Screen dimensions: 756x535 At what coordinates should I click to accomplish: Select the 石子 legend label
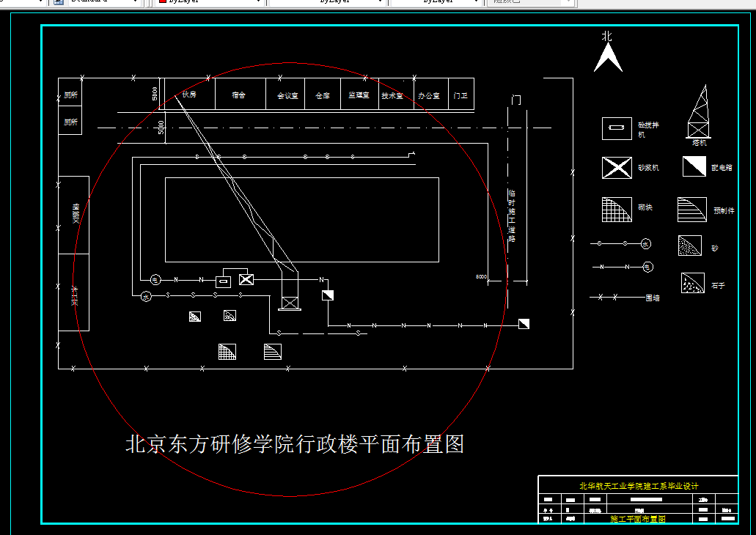718,286
